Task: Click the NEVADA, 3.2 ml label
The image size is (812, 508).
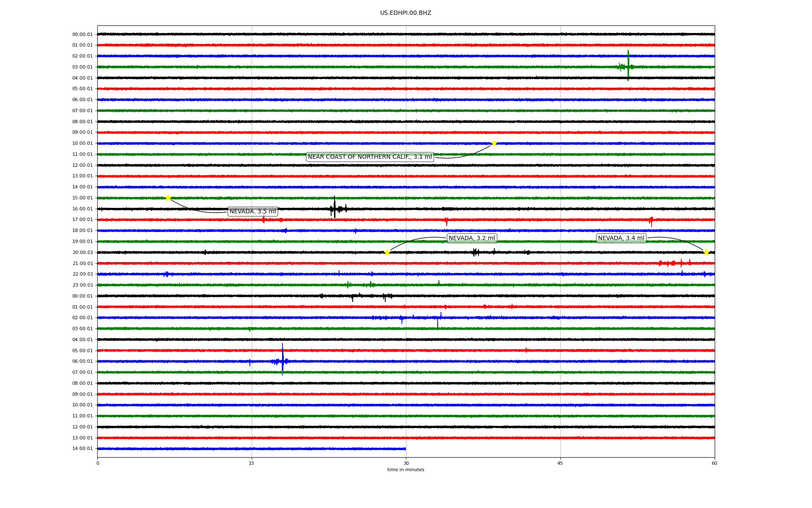Action: pyautogui.click(x=472, y=238)
